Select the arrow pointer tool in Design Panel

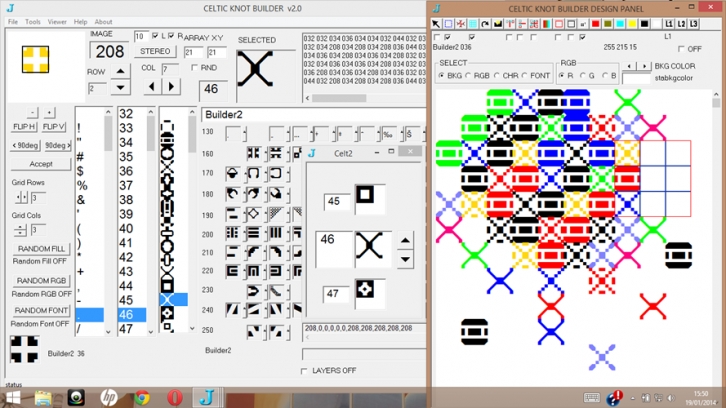pos(437,23)
